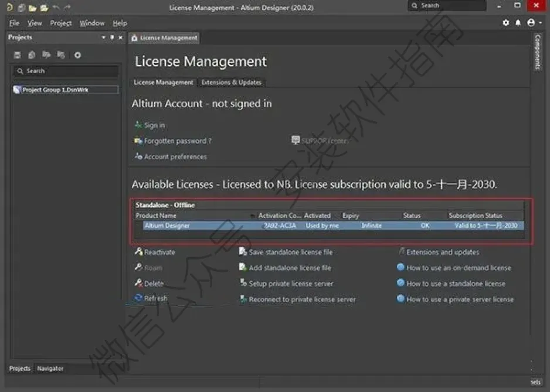Image resolution: width=550 pixels, height=392 pixels.
Task: Open the notifications bell
Action: click(518, 23)
